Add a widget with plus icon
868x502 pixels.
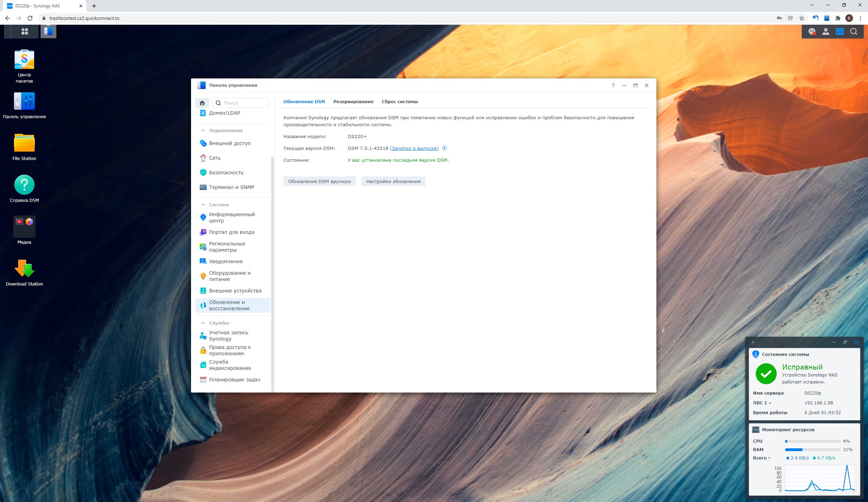pos(753,342)
